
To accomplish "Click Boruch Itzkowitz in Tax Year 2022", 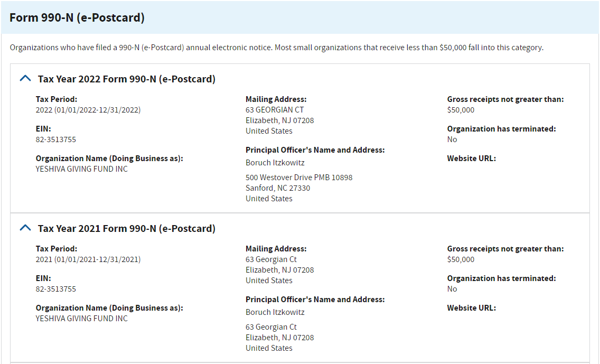I will pyautogui.click(x=275, y=163).
